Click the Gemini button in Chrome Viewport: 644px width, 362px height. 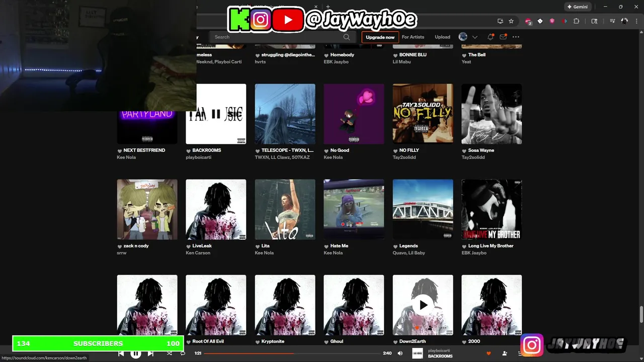click(x=577, y=7)
